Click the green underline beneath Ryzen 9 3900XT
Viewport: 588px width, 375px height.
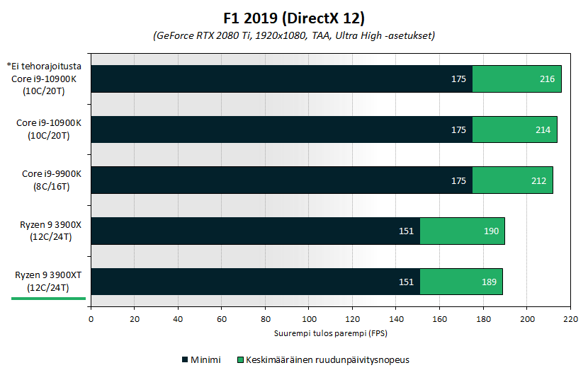(x=48, y=299)
